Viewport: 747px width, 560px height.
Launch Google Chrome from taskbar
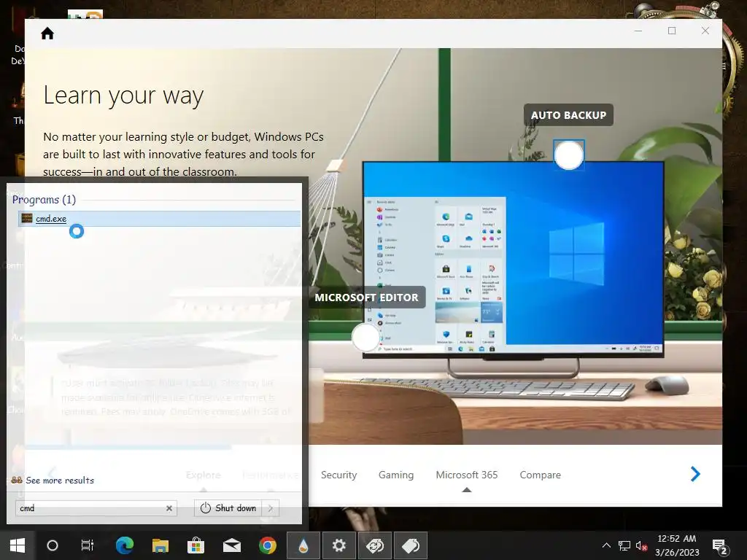267,545
